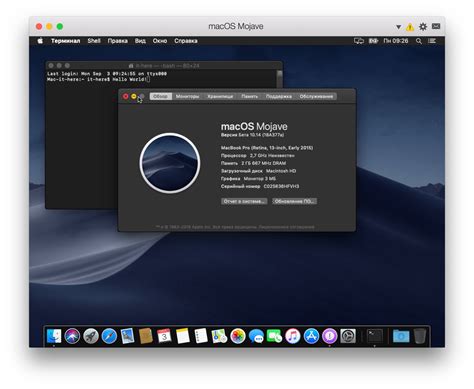Switch to the Обслуживание tab

click(316, 96)
